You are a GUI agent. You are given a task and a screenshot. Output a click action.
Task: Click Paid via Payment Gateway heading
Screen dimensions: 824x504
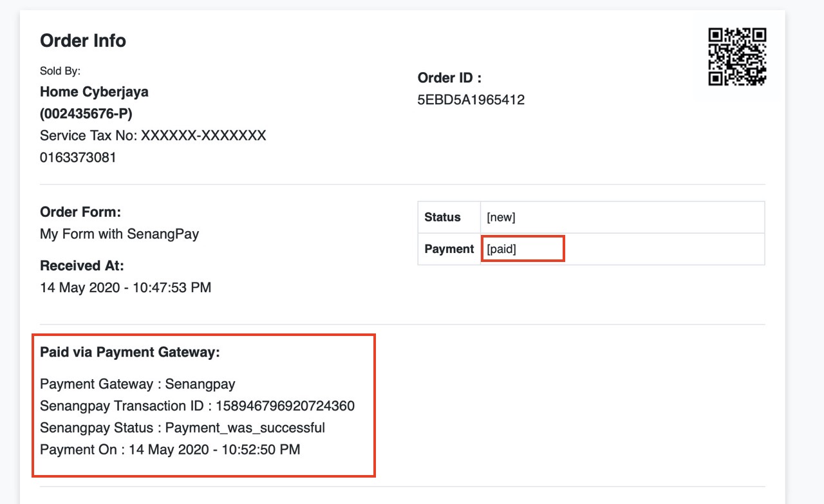(x=130, y=352)
